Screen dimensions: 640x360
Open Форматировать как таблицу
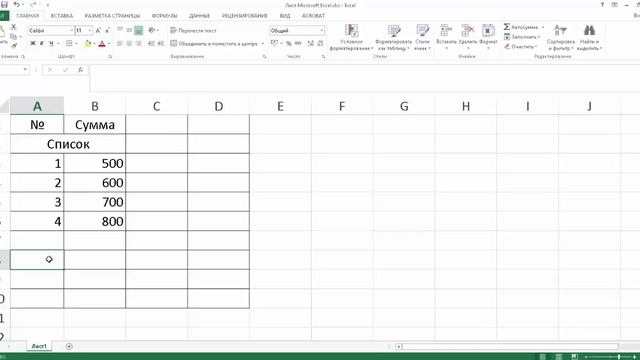click(393, 37)
